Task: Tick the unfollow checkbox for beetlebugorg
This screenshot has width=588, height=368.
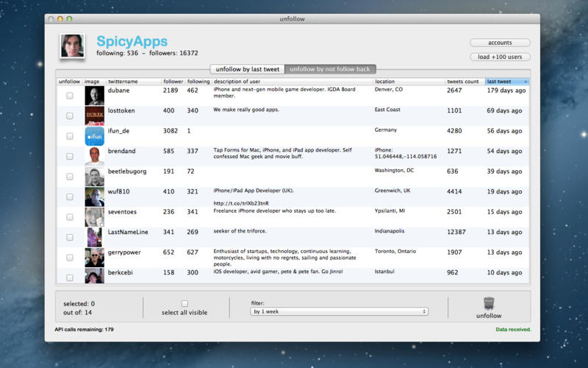Action: pyautogui.click(x=70, y=177)
